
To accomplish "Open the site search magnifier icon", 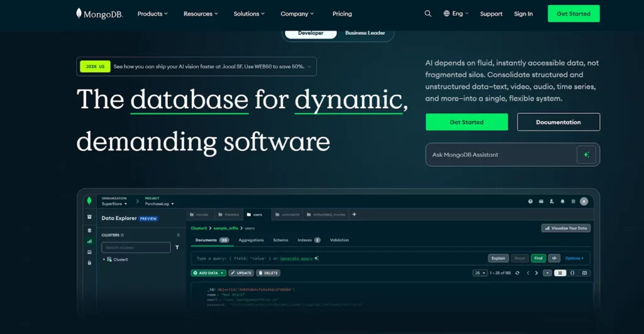I will coord(428,14).
